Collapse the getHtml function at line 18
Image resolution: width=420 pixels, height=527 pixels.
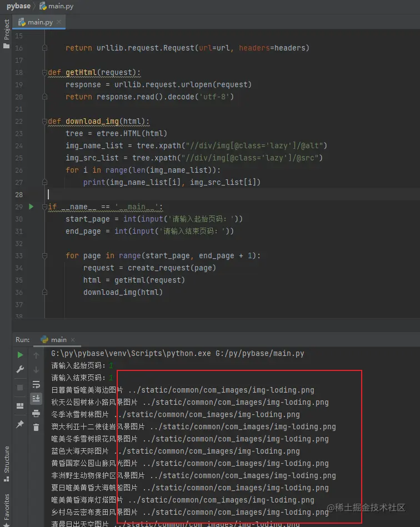pos(44,72)
